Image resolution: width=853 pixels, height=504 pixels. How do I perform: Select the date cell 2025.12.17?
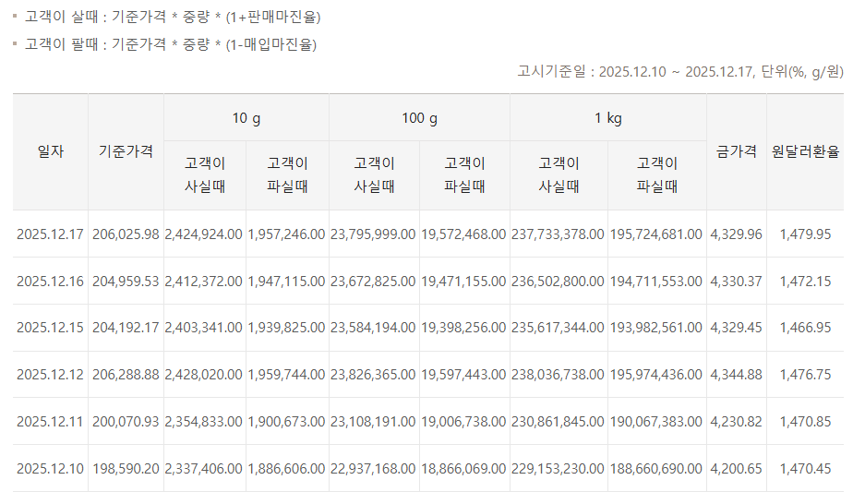pos(50,234)
